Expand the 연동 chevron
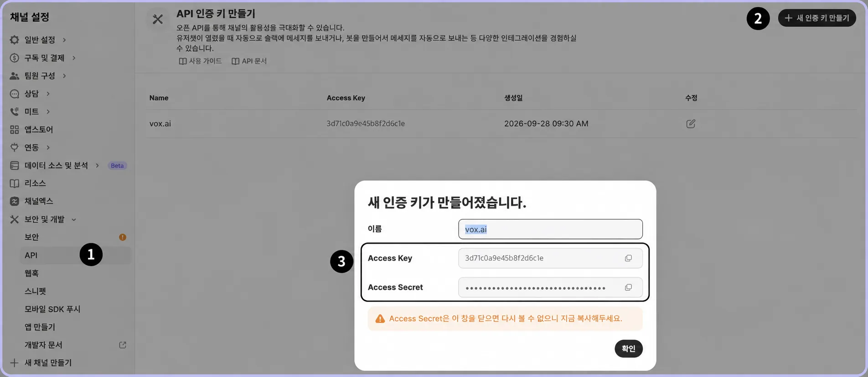Viewport: 868px width, 377px height. click(48, 147)
